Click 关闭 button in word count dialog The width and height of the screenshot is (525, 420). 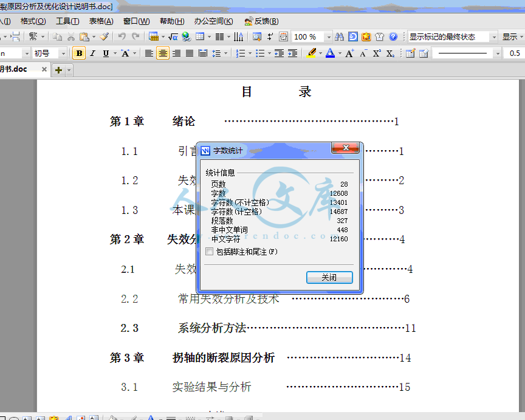point(329,277)
